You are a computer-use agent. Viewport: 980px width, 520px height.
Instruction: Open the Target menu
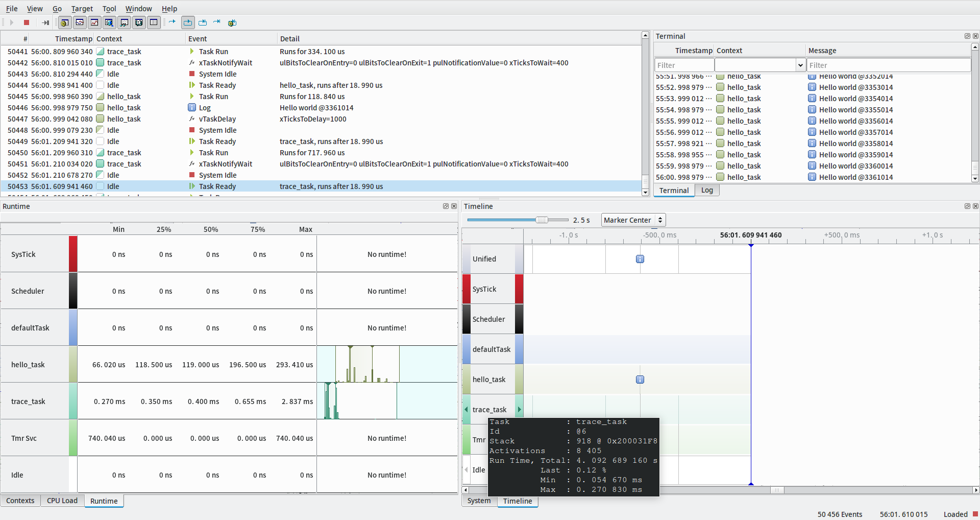tap(82, 8)
